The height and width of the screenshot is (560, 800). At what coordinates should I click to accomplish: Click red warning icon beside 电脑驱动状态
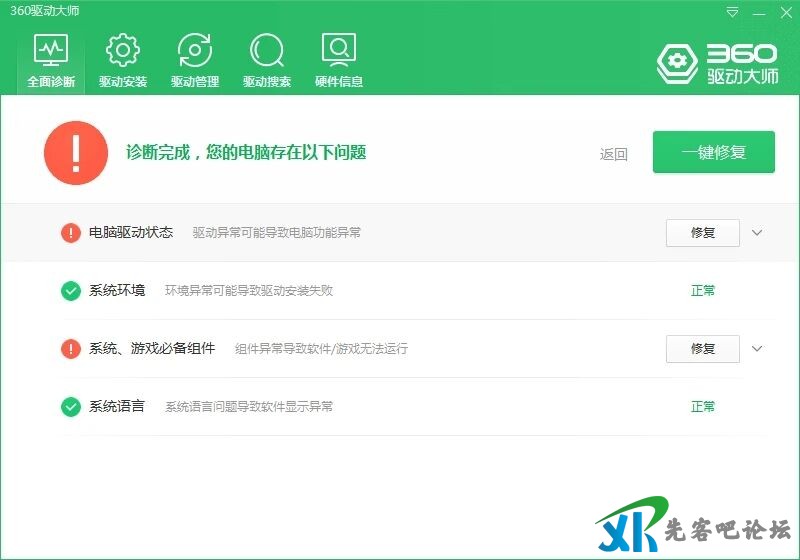pos(71,233)
